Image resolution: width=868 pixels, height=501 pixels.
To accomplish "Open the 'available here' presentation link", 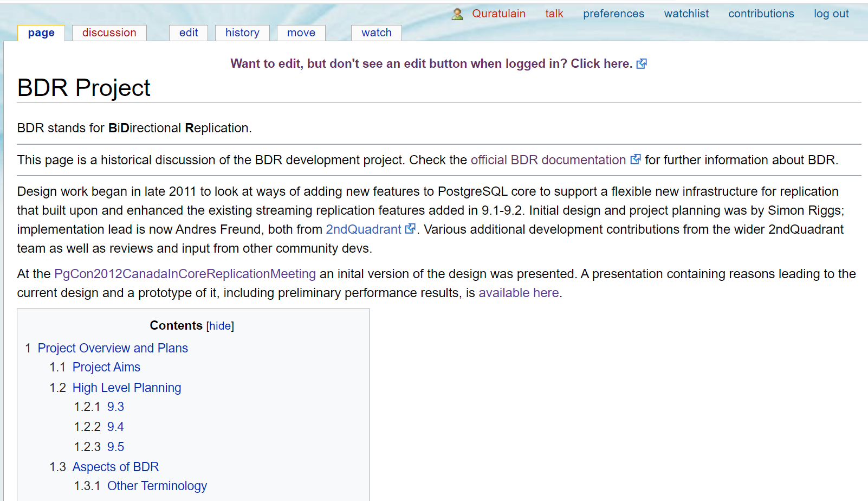I will (x=519, y=293).
